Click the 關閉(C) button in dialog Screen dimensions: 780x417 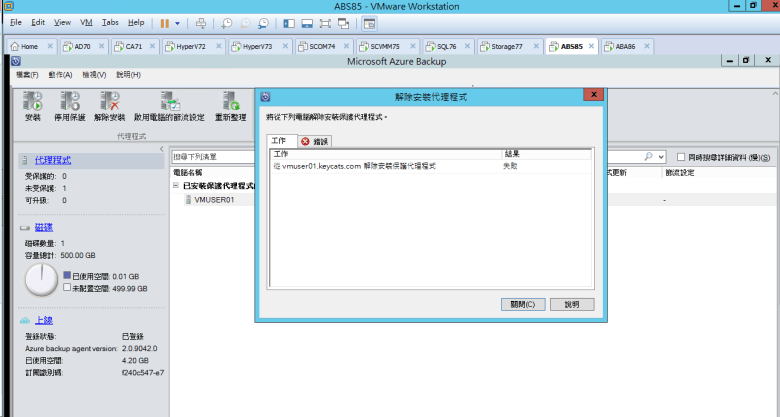(522, 304)
